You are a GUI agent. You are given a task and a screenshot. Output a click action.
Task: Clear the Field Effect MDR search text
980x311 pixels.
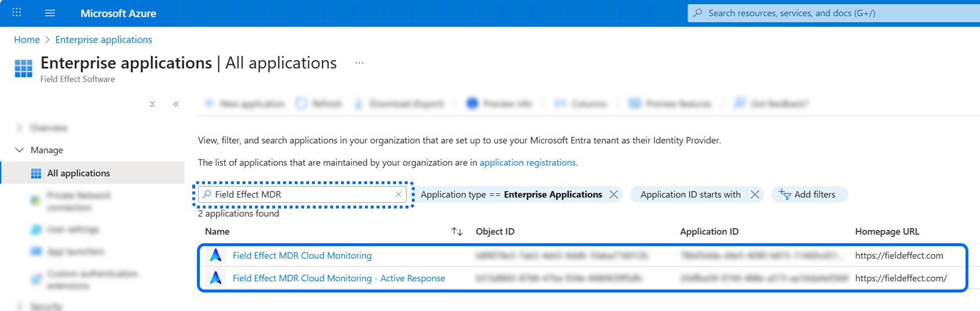pyautogui.click(x=398, y=195)
